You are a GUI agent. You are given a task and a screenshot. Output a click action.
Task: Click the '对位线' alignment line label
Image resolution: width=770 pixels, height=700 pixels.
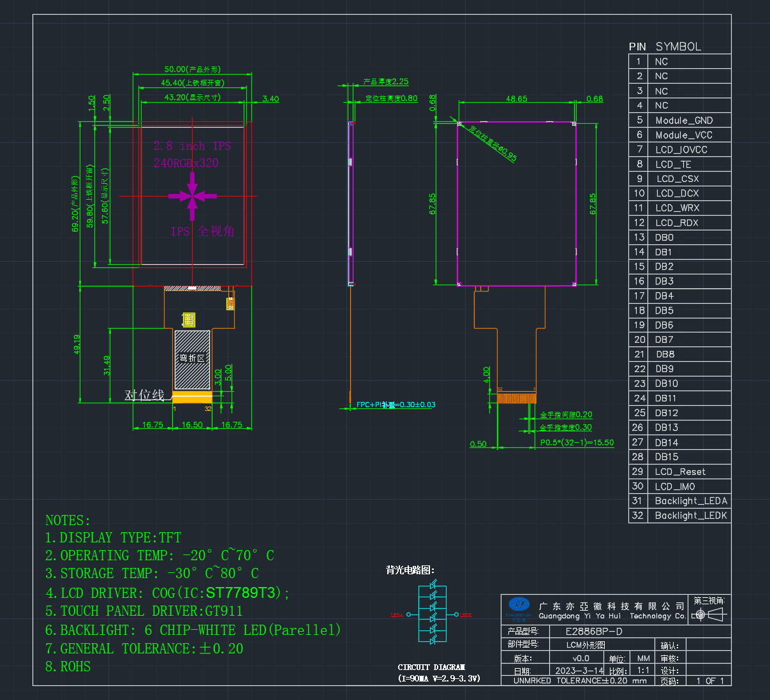click(145, 395)
